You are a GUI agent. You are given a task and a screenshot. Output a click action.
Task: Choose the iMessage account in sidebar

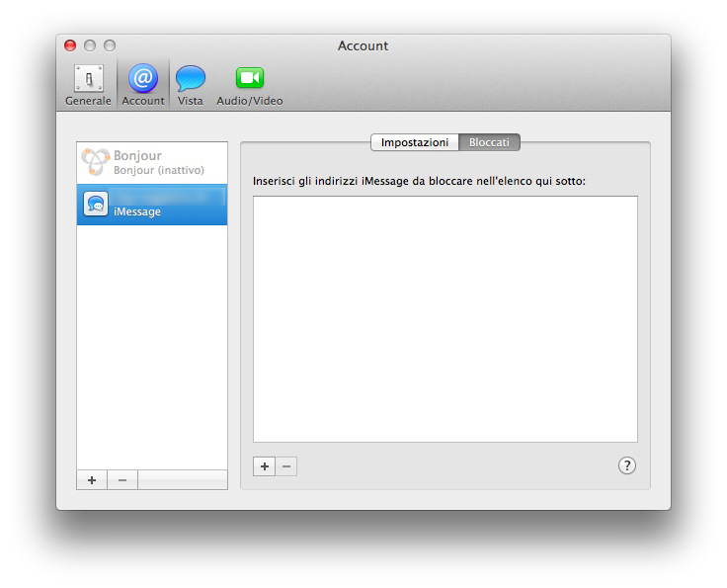[x=152, y=205]
